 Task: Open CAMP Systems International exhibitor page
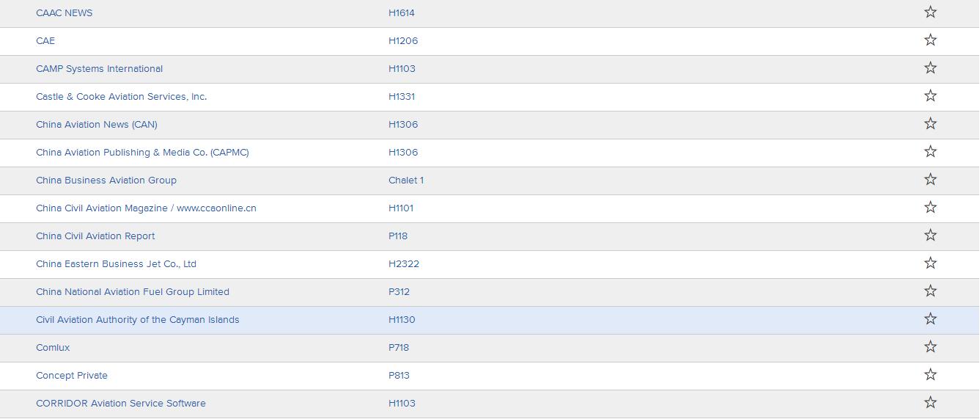[100, 69]
